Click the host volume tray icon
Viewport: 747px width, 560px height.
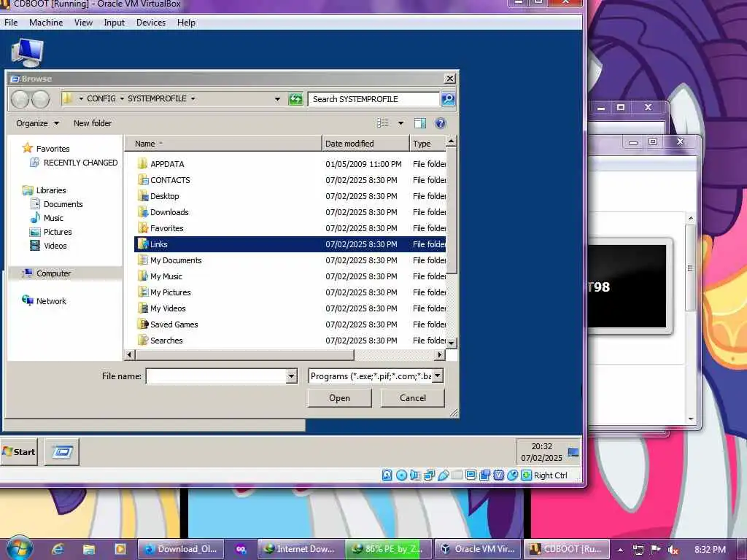[673, 550]
